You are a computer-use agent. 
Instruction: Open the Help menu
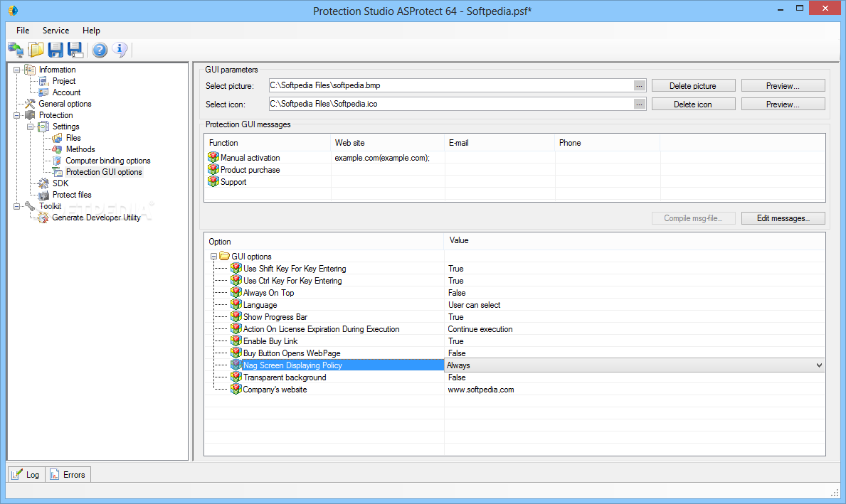(x=91, y=30)
